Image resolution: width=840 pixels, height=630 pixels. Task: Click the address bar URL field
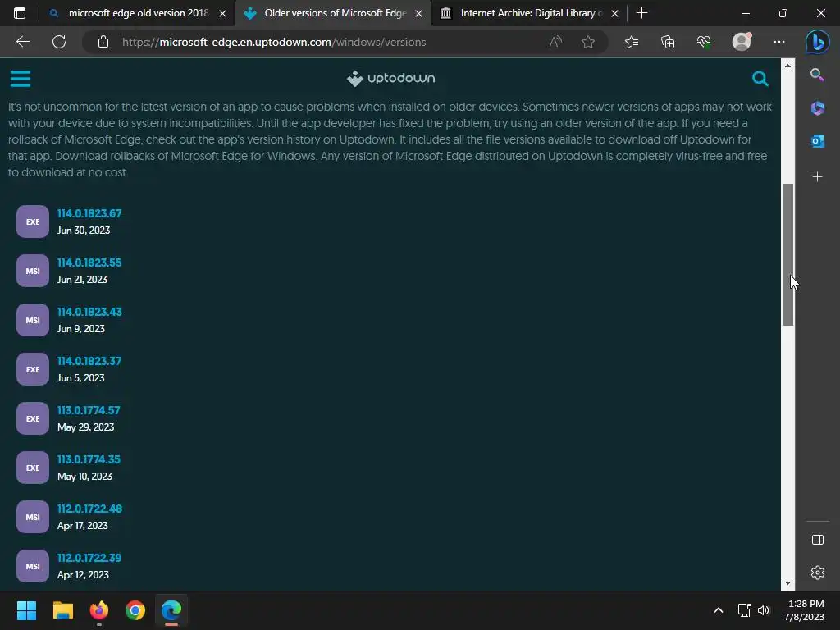pos(274,42)
